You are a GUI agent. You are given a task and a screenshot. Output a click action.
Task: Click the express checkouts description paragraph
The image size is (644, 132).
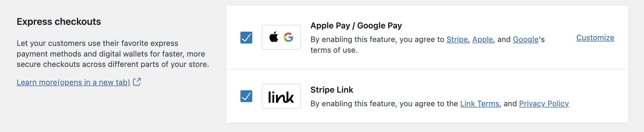tap(113, 54)
